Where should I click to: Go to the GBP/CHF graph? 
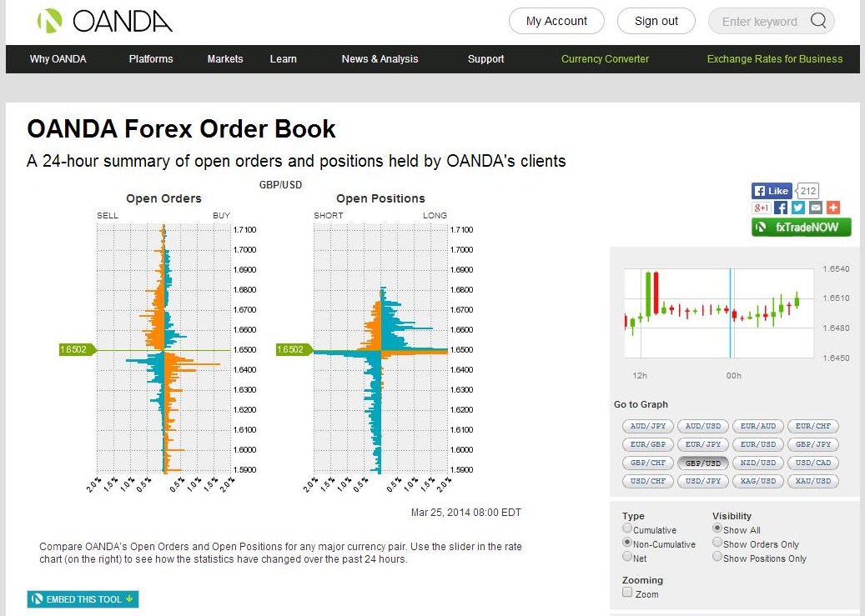[648, 463]
